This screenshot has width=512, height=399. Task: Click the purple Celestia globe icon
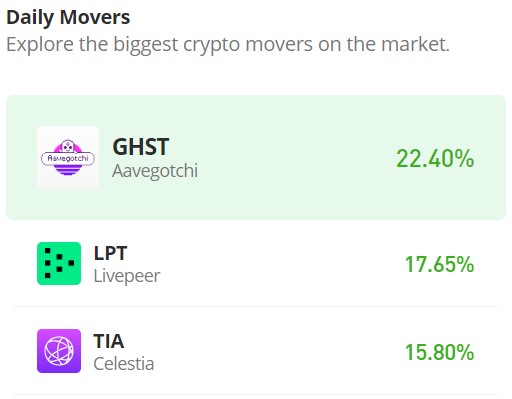click(x=59, y=351)
